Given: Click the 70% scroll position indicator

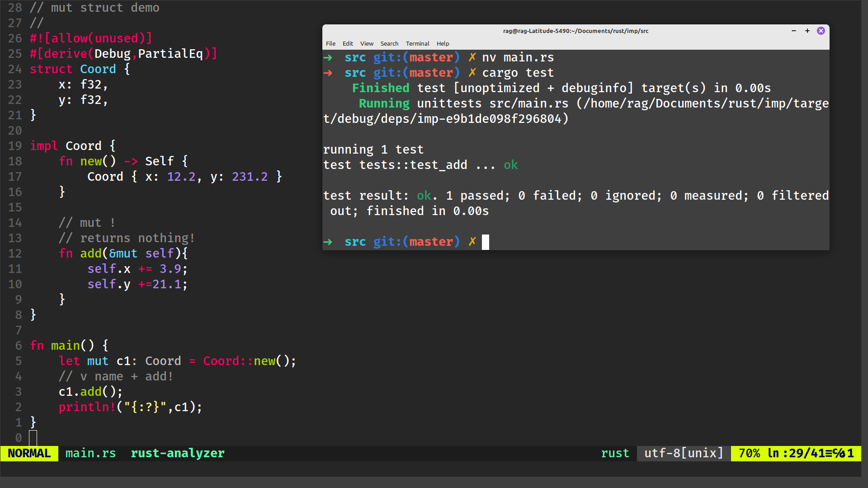Looking at the screenshot, I should (x=749, y=453).
